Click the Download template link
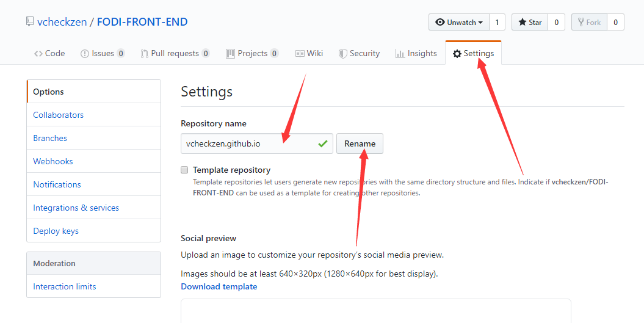 (219, 287)
